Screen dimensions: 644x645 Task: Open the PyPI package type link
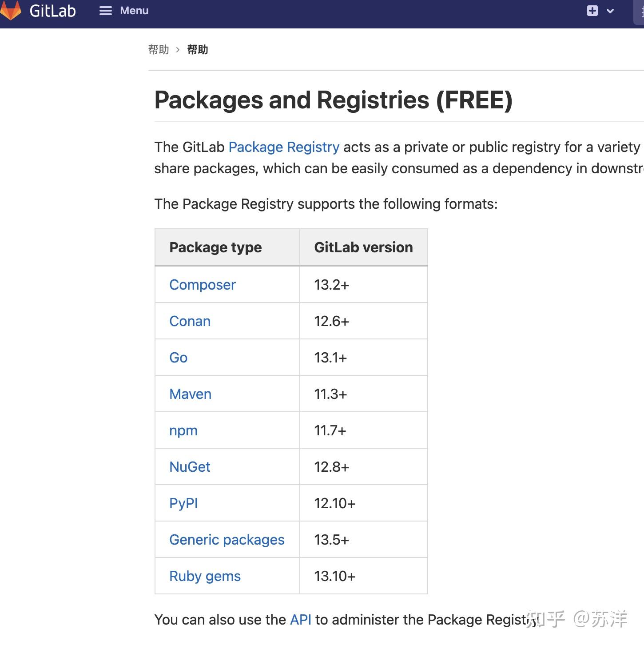(x=183, y=503)
